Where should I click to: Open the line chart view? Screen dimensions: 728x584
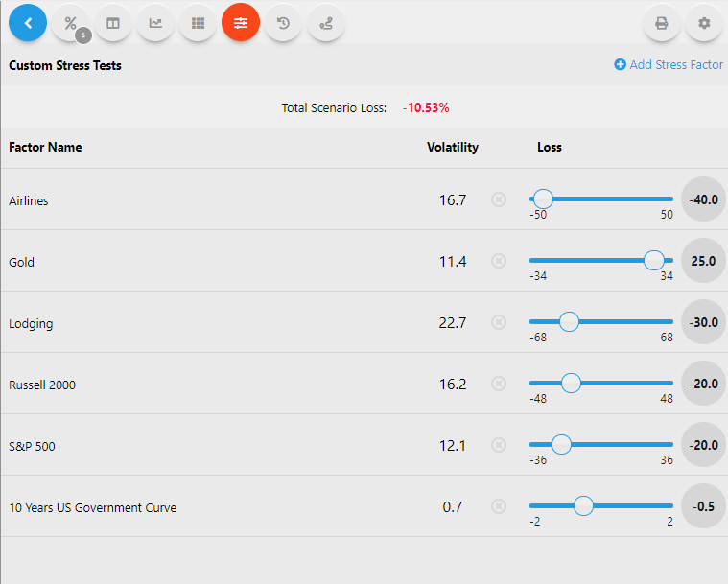[155, 23]
